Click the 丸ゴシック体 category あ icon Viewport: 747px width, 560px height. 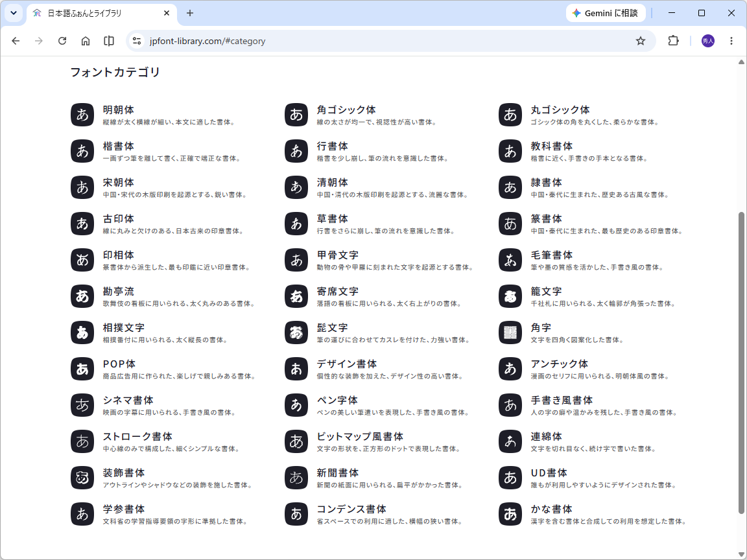coord(510,115)
